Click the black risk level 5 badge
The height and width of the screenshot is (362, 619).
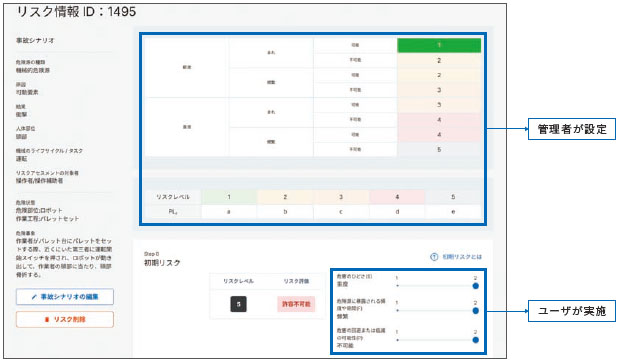(238, 304)
